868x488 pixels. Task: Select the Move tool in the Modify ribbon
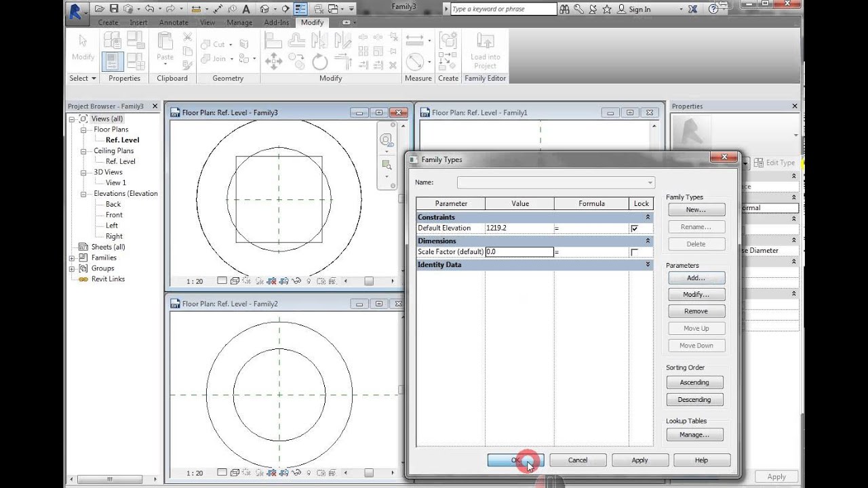coord(274,61)
